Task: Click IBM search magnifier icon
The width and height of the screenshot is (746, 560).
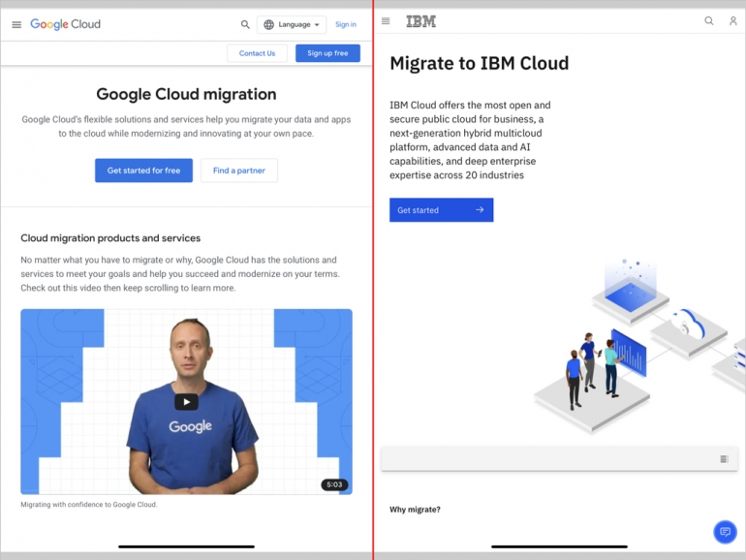Action: 709,21
